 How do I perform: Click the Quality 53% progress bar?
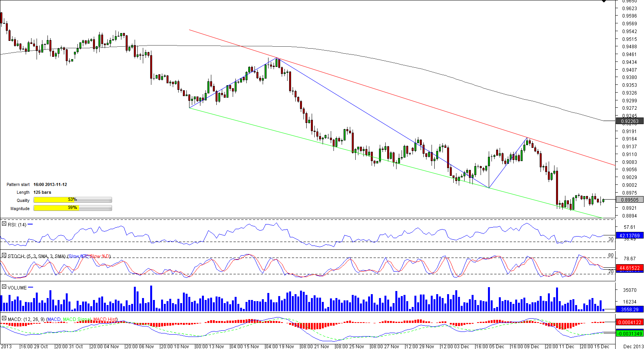(x=73, y=200)
